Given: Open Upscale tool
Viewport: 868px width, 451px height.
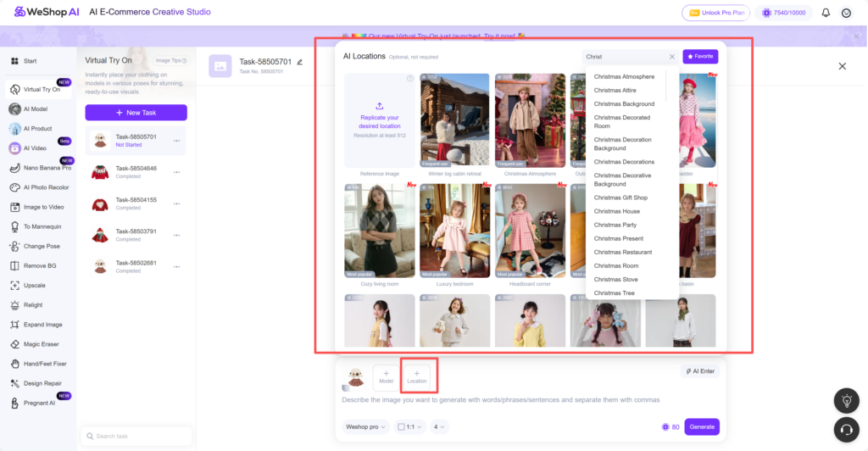Looking at the screenshot, I should (29, 286).
